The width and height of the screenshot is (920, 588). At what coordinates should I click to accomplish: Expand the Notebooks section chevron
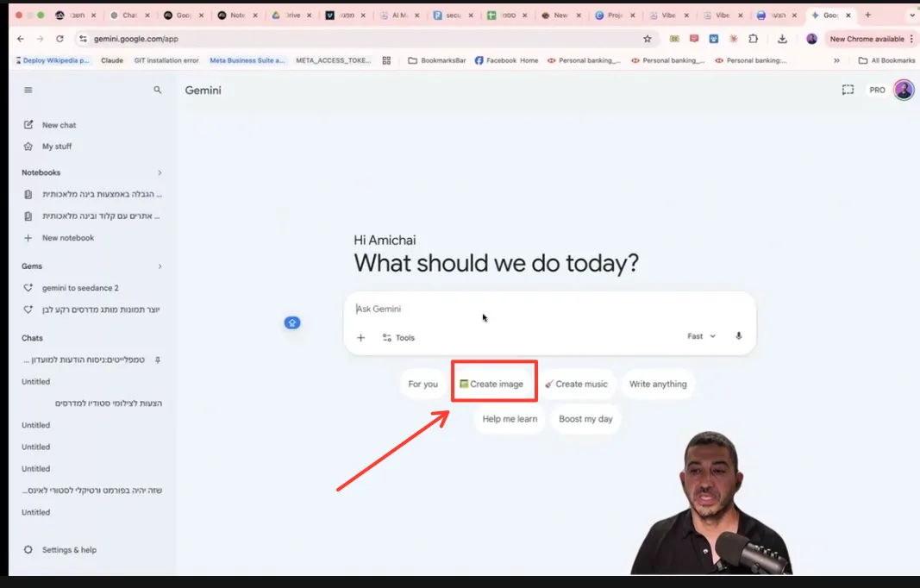(x=160, y=172)
